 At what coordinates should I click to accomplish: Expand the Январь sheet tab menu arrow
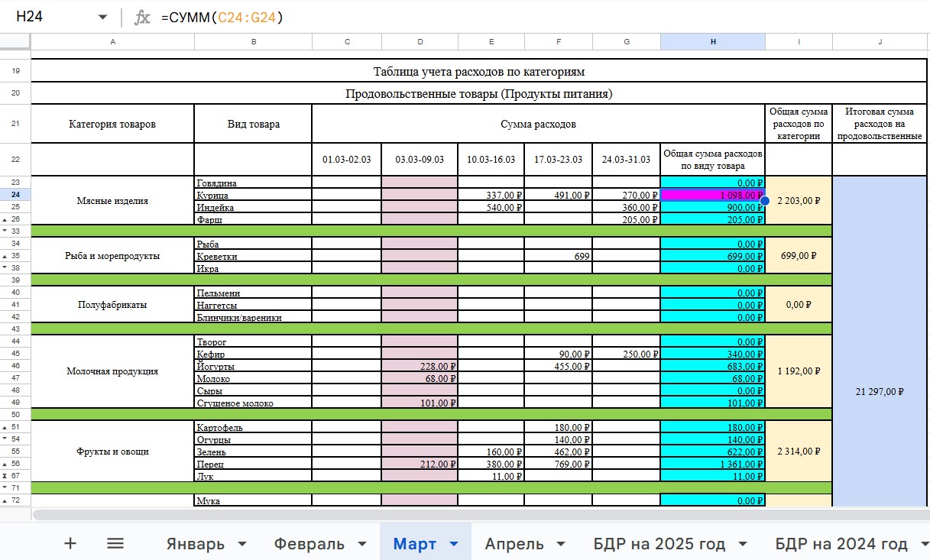click(243, 544)
